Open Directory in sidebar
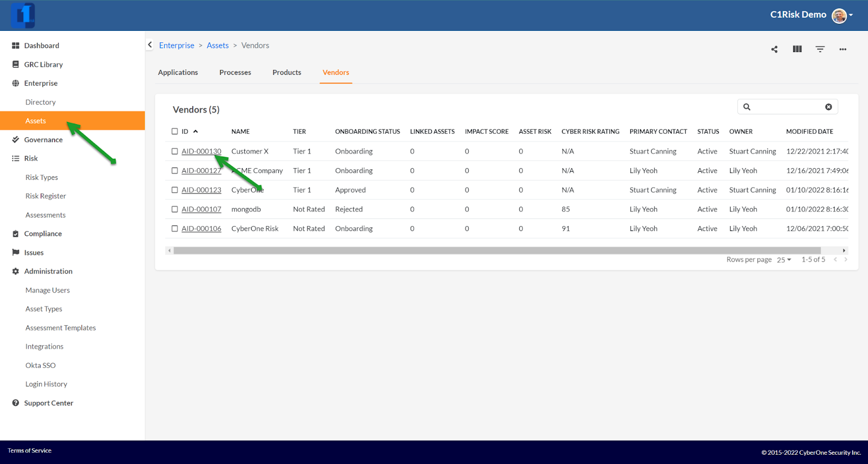 point(41,102)
